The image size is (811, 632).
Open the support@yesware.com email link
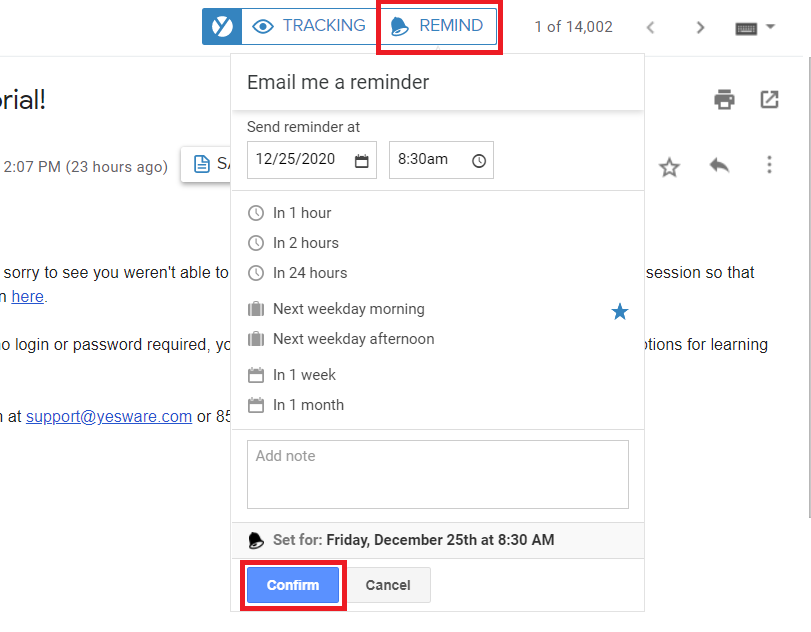109,417
